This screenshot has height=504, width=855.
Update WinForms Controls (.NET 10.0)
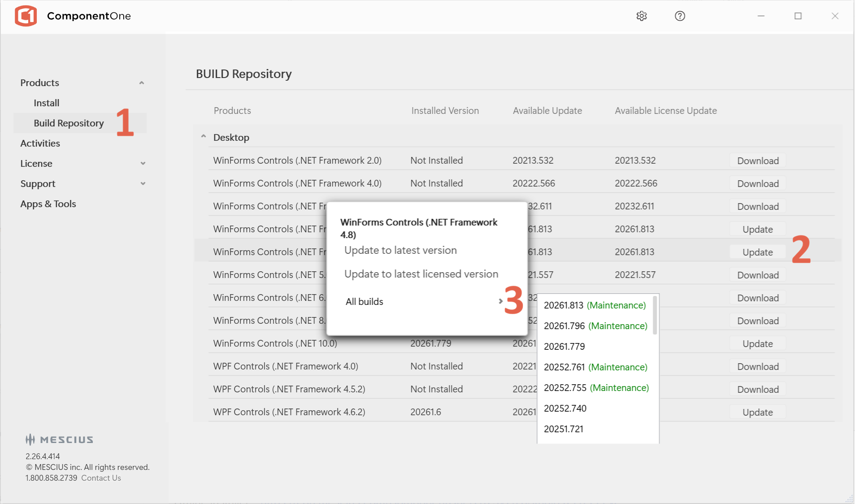[x=758, y=343]
